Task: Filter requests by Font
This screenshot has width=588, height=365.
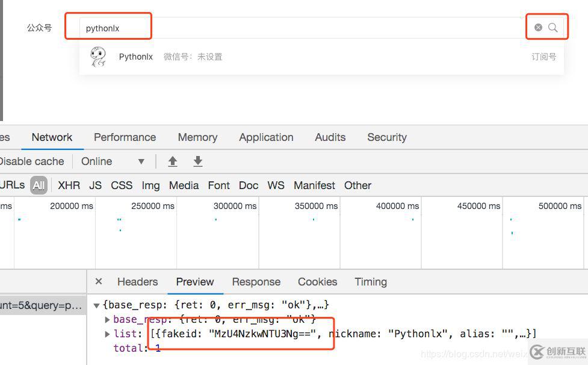Action: pos(218,186)
